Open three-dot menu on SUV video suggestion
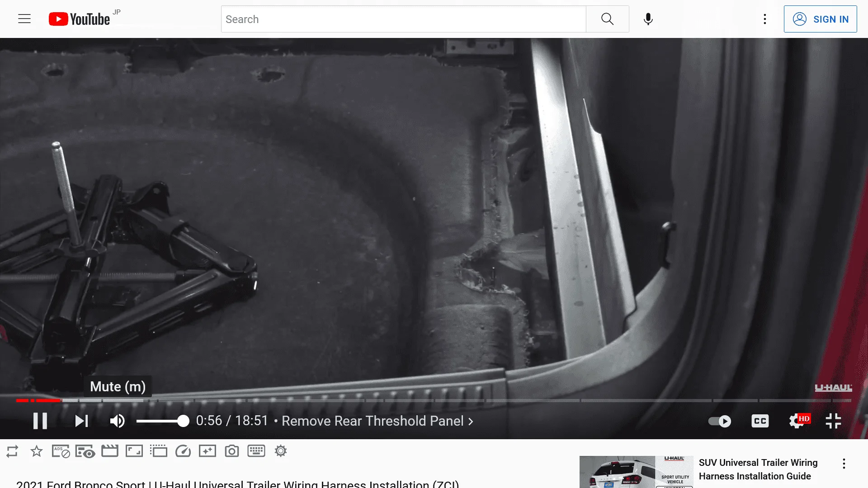The image size is (868, 488). (844, 464)
